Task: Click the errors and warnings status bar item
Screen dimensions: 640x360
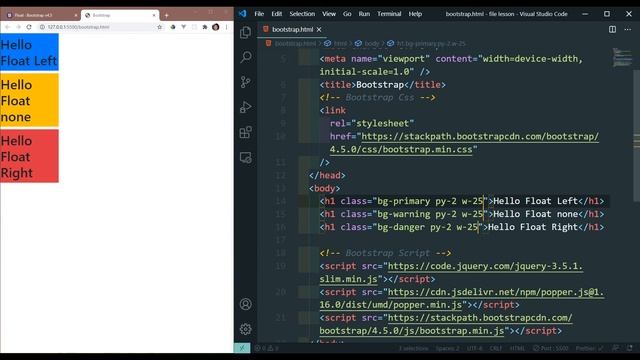Action: point(267,348)
